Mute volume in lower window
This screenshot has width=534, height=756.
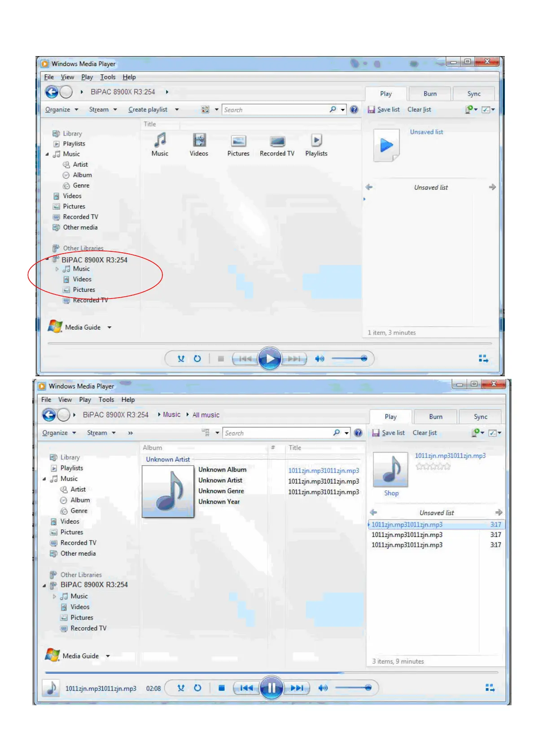pos(323,688)
